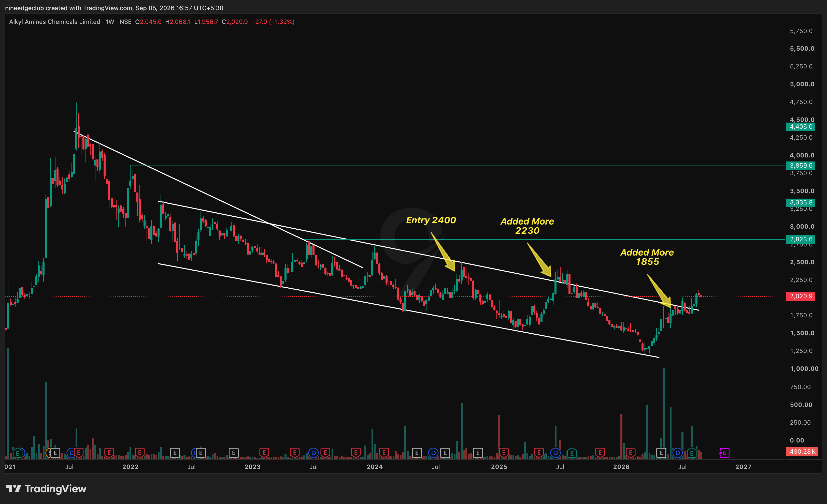Select the 'Entry 2400' text annotation
The height and width of the screenshot is (504, 827).
(x=431, y=220)
